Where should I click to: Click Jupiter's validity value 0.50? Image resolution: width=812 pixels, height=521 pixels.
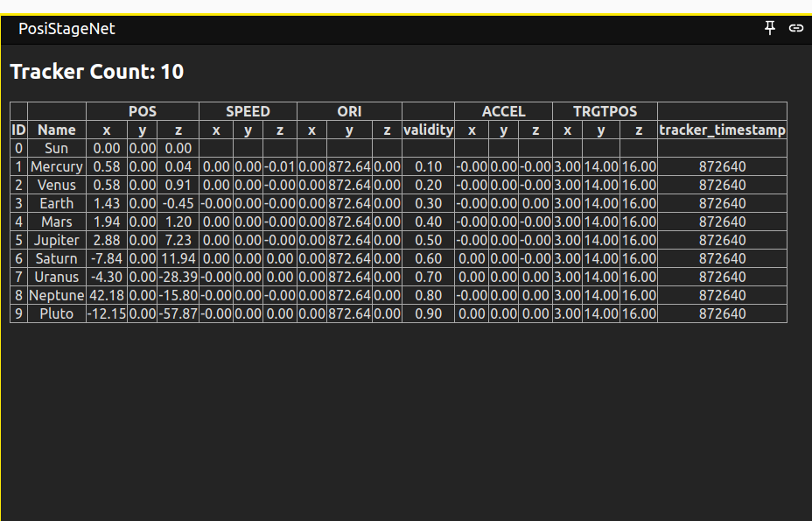(x=428, y=240)
